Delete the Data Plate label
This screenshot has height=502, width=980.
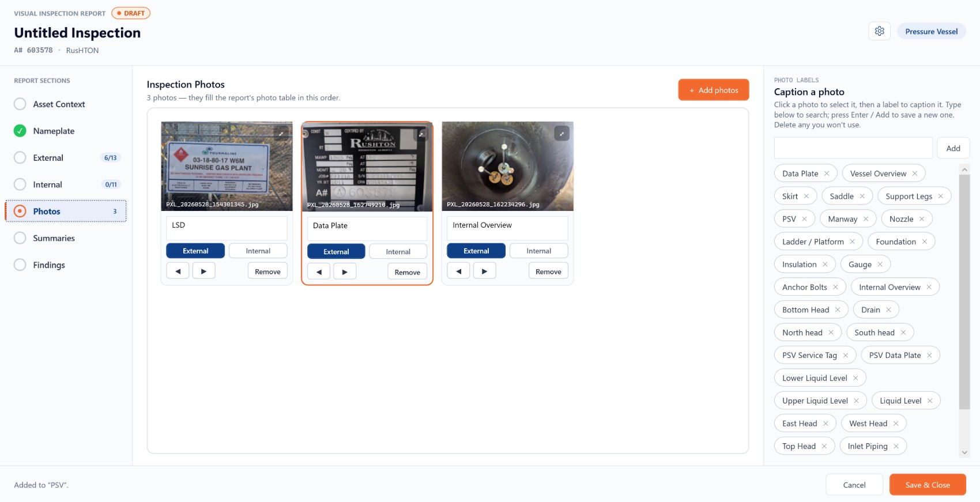click(x=827, y=173)
